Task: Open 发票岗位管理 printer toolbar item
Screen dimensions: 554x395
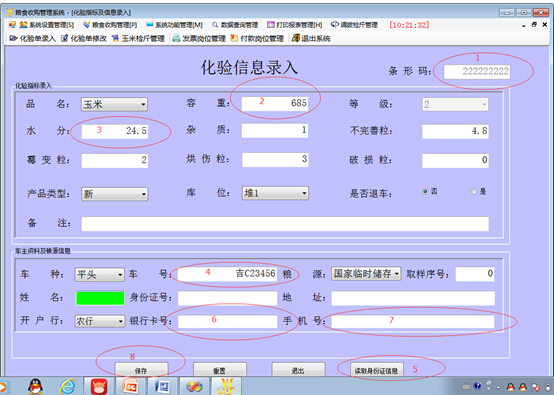Action: pyautogui.click(x=199, y=39)
